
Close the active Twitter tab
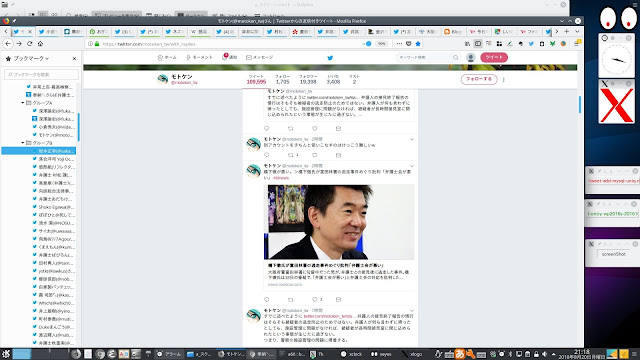30,31
